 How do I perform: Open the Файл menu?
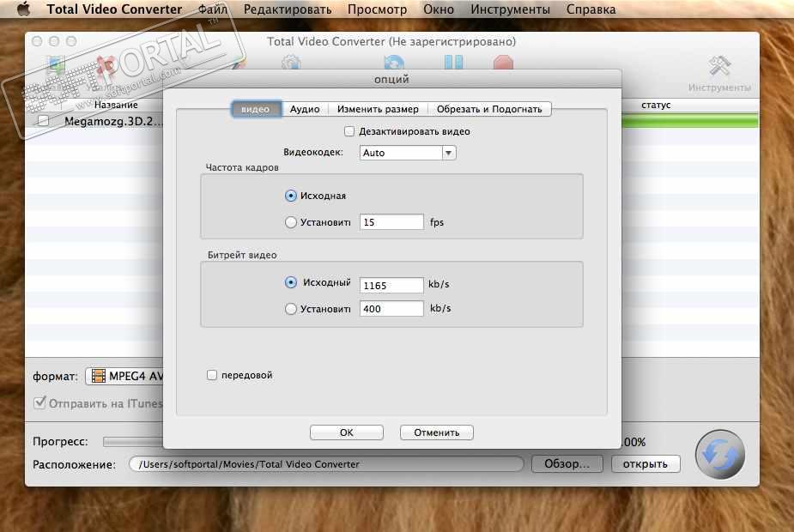pos(213,9)
